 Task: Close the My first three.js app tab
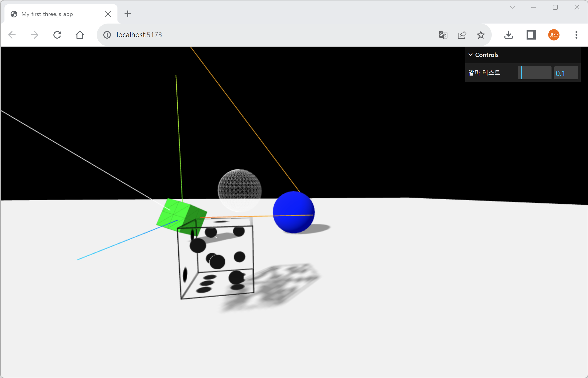pyautogui.click(x=108, y=14)
